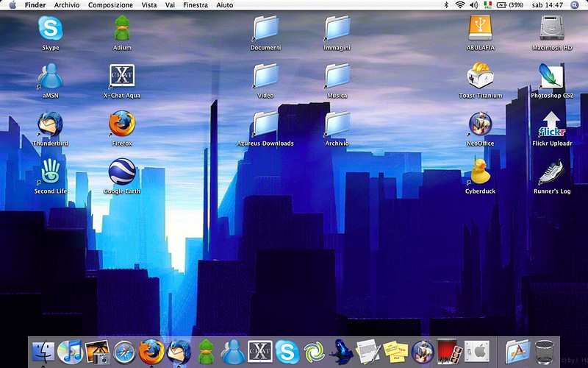Select the Flickr Uploadr desktop icon

point(551,124)
